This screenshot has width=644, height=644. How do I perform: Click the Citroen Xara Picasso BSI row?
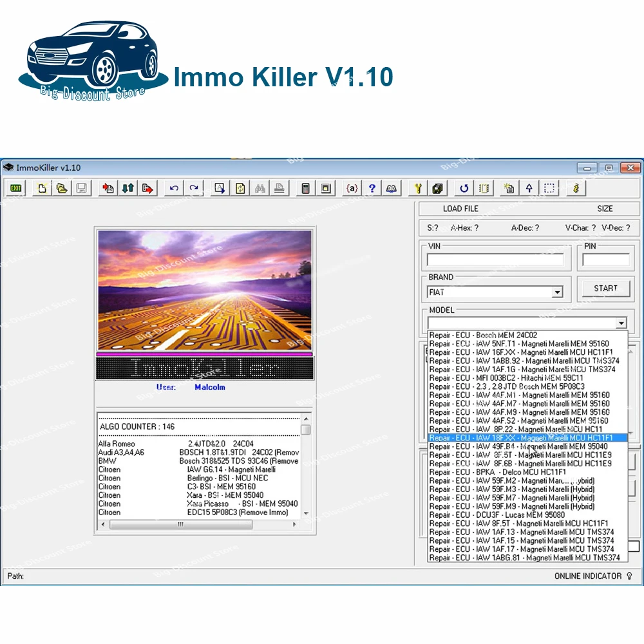tap(199, 504)
